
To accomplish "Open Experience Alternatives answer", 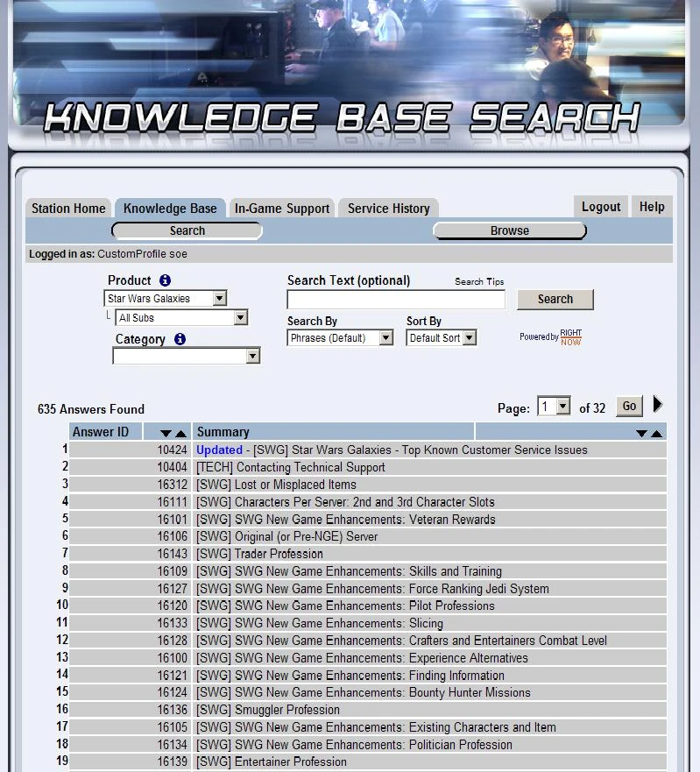I will click(x=362, y=658).
